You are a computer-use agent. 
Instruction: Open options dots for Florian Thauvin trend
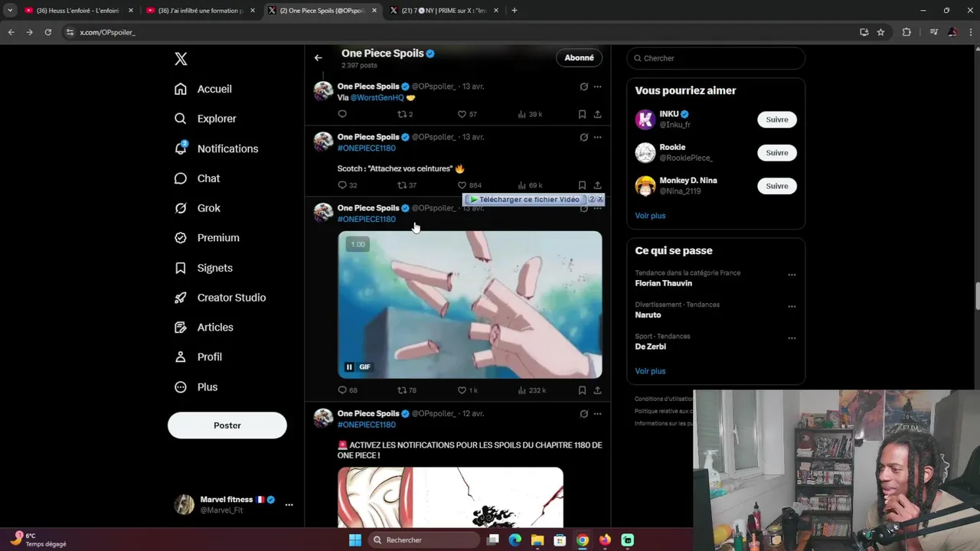click(x=792, y=275)
